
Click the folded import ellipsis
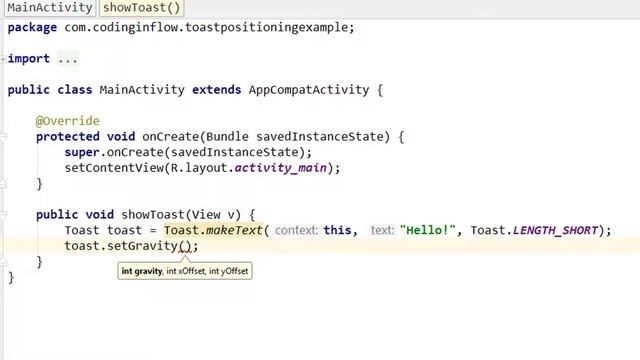point(67,59)
